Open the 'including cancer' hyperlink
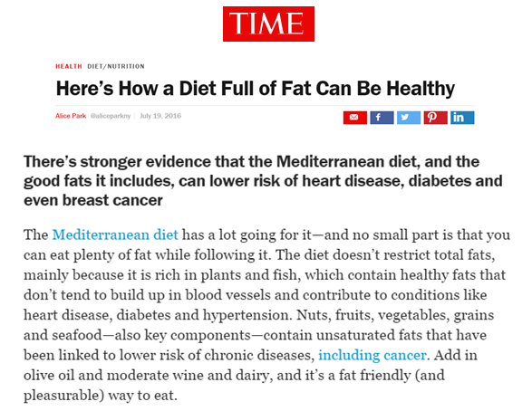 point(372,355)
